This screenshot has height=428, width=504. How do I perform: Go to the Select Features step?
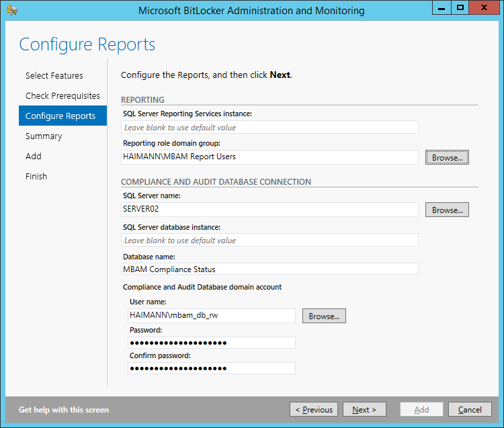tap(54, 75)
